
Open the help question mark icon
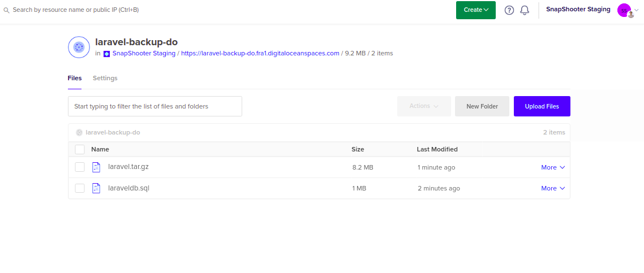[x=509, y=10]
